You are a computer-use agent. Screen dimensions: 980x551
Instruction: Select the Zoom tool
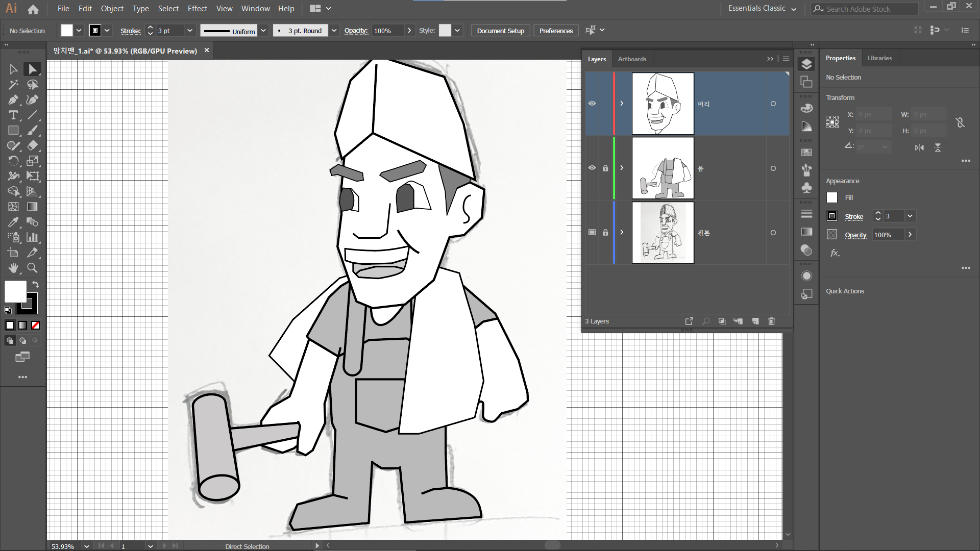pyautogui.click(x=32, y=268)
